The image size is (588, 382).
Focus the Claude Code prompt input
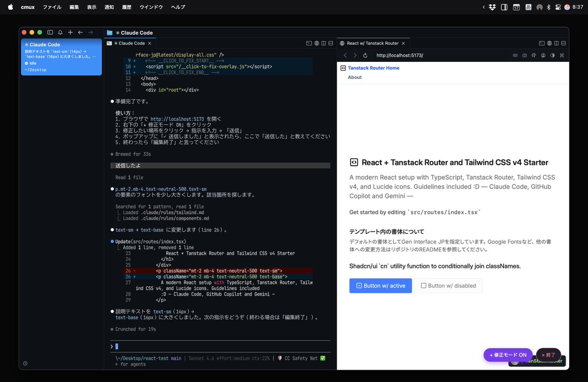click(220, 346)
